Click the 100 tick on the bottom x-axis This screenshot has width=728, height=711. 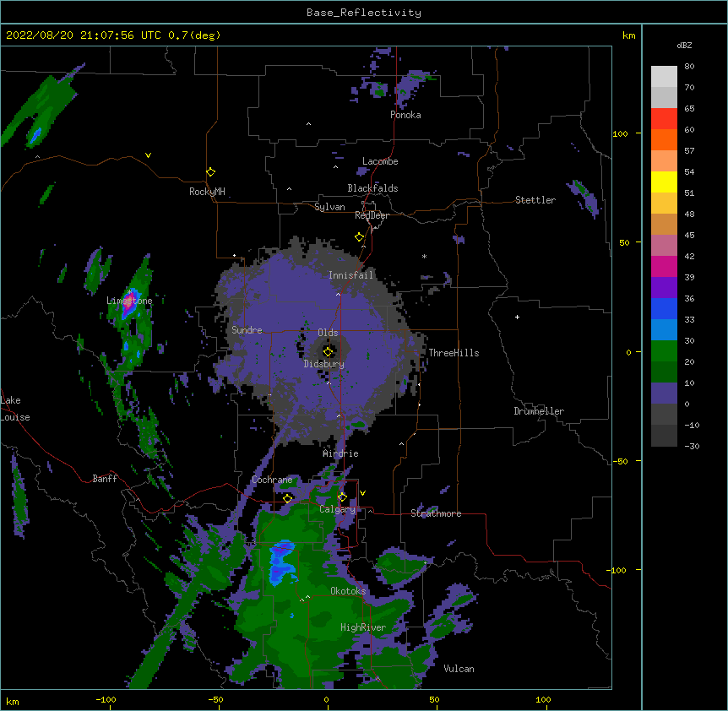coord(543,700)
